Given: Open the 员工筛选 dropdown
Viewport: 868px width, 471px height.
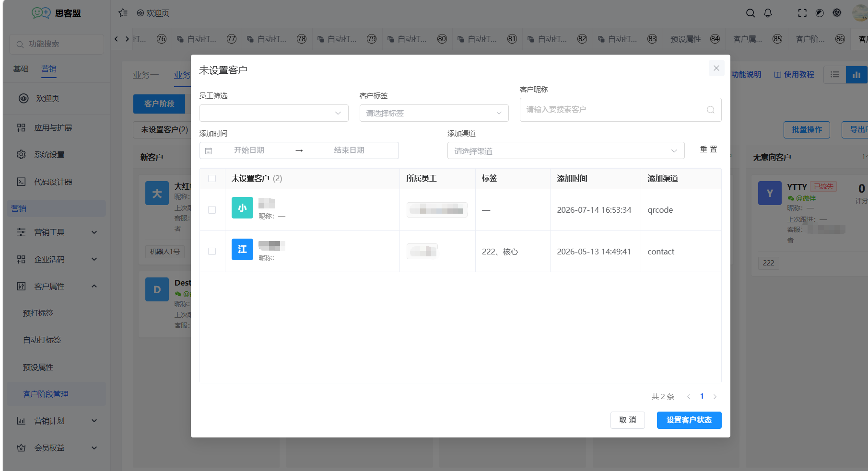Looking at the screenshot, I should (x=274, y=113).
